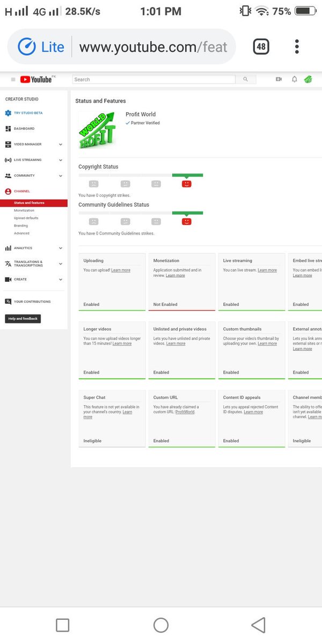Expand the Live Streaming chevron
The height and width of the screenshot is (644, 322).
(61, 160)
